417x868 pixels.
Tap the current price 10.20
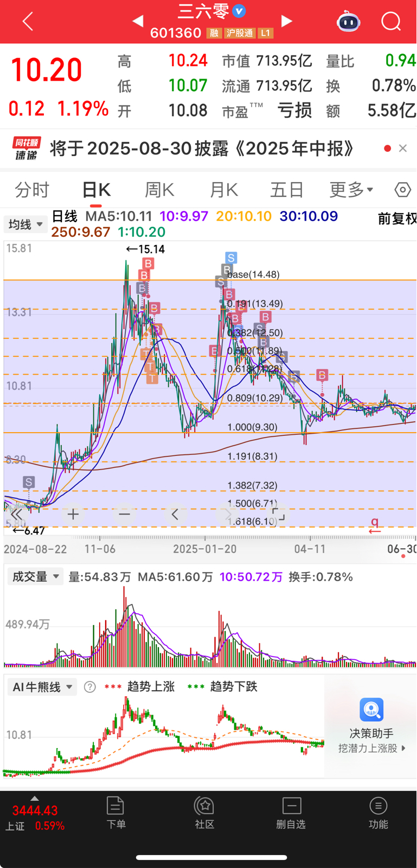[x=46, y=70]
